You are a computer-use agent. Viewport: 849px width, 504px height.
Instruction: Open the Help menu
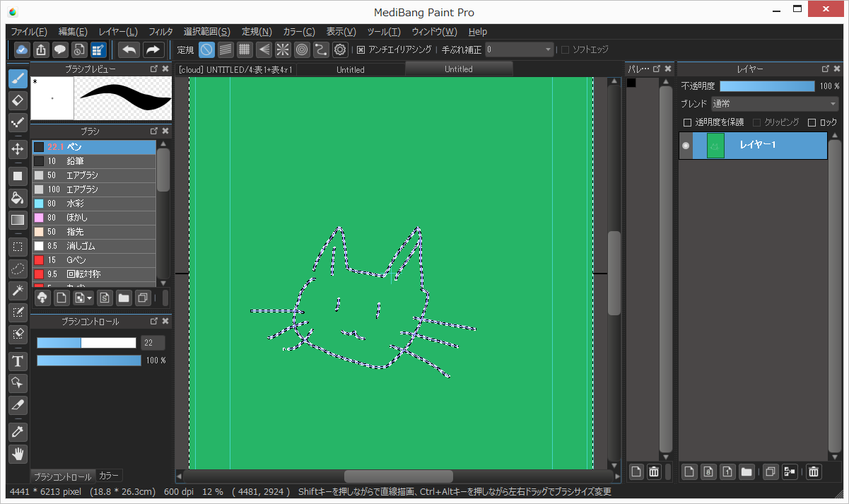point(478,32)
